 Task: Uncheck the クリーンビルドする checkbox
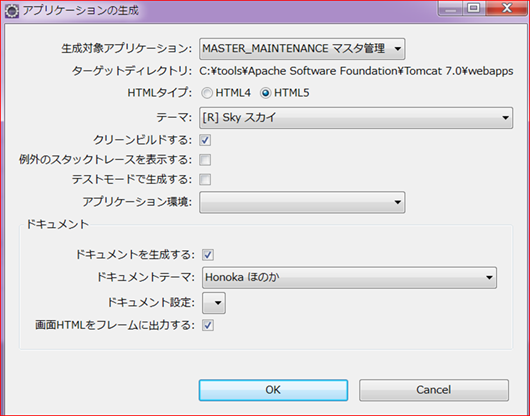click(x=205, y=140)
